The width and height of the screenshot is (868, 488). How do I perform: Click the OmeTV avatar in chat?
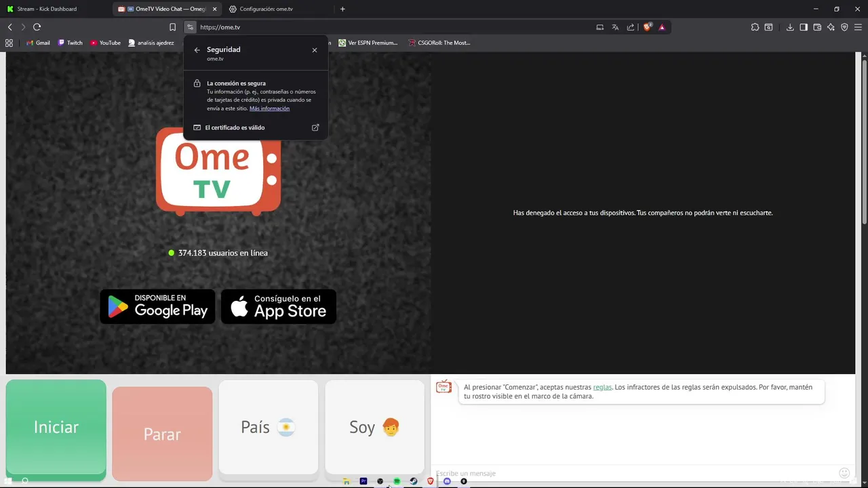(x=443, y=386)
